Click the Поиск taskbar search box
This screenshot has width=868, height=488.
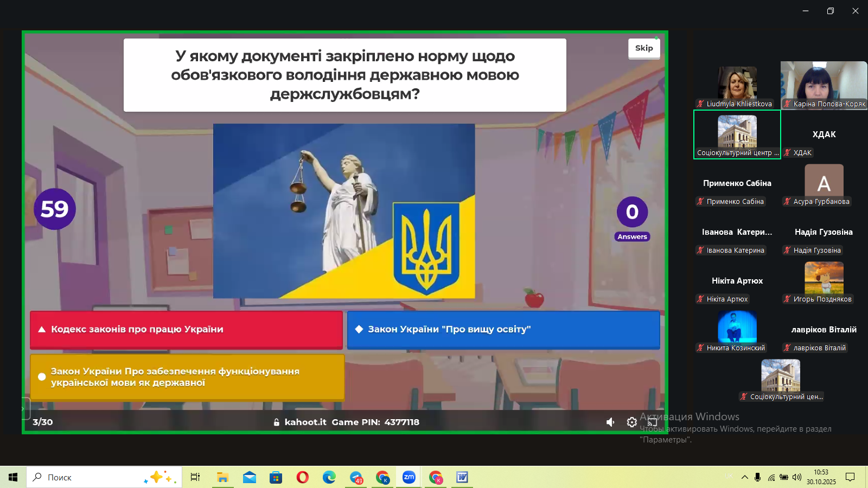click(103, 477)
